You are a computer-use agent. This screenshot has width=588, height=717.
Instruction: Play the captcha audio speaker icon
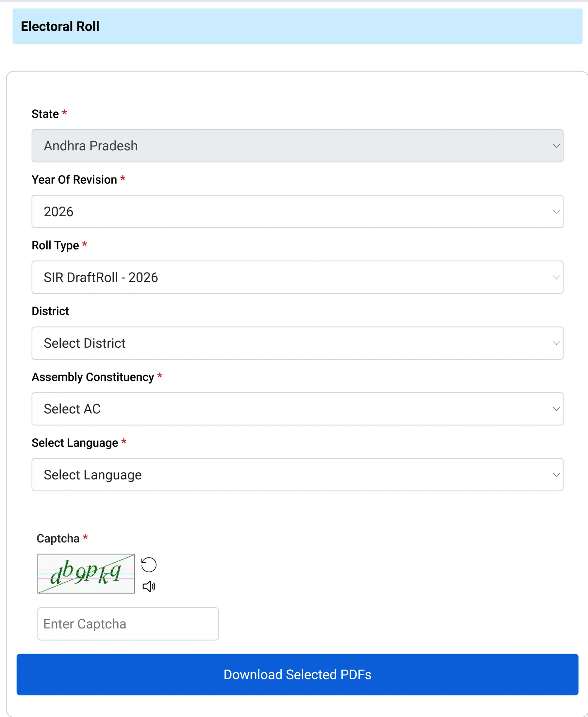(149, 586)
